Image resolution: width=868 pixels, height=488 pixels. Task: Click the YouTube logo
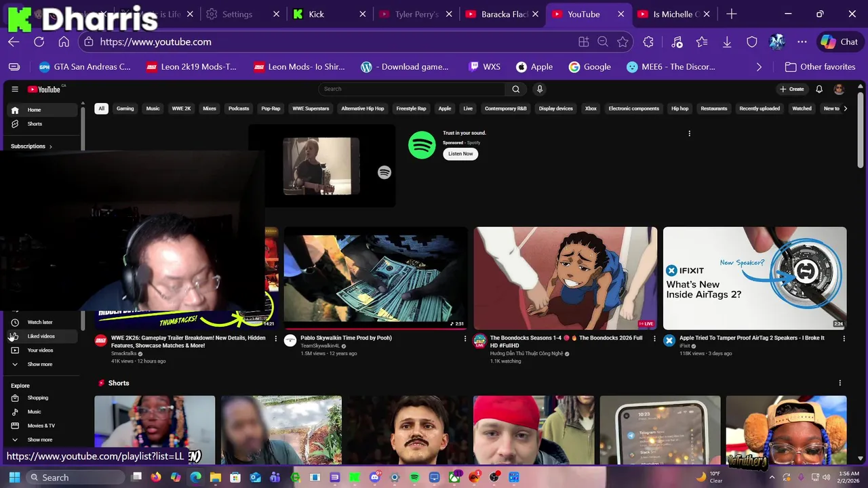[45, 89]
